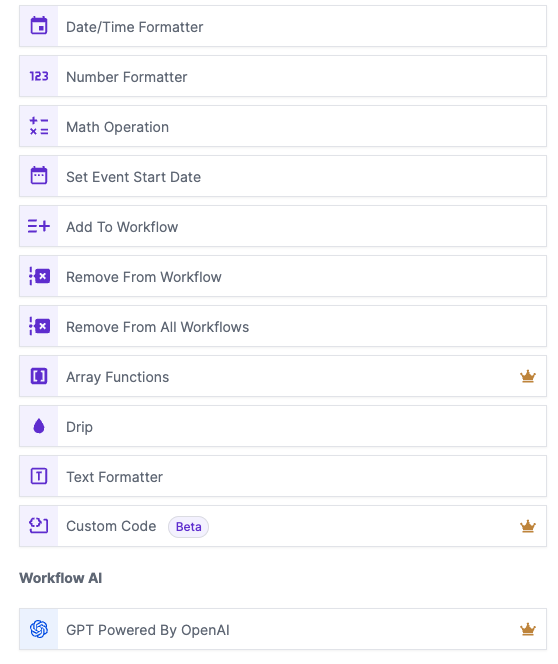Click the Custom Code icon
Viewport: 558px width, 664px height.
(39, 526)
